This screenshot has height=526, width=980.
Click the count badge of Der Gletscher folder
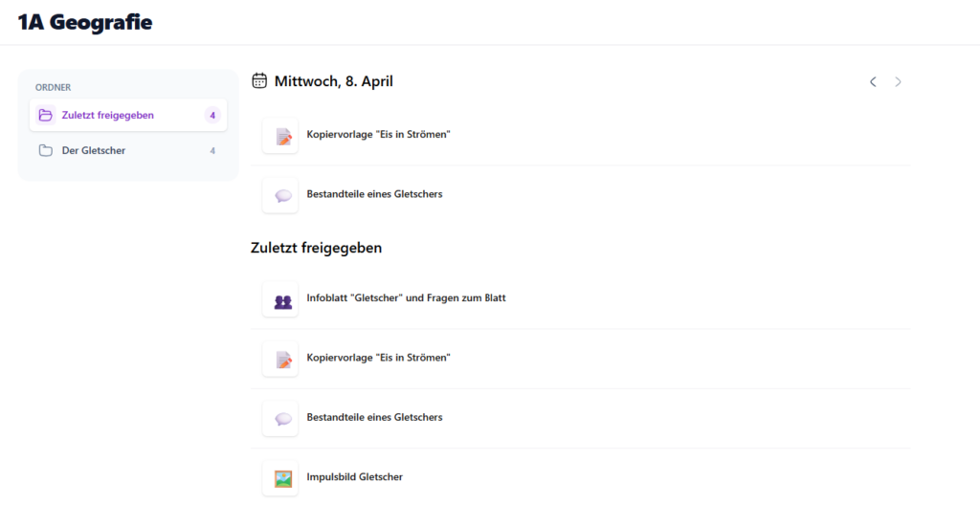[x=212, y=150]
